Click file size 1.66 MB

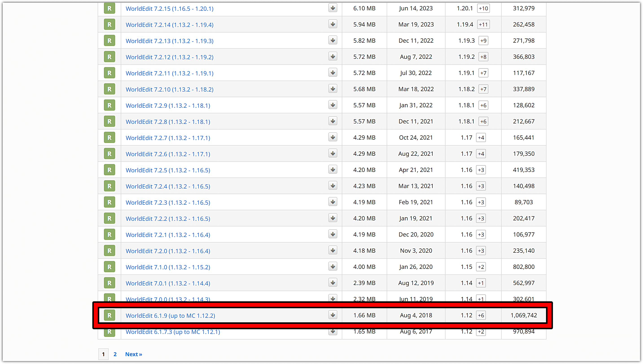coord(364,315)
